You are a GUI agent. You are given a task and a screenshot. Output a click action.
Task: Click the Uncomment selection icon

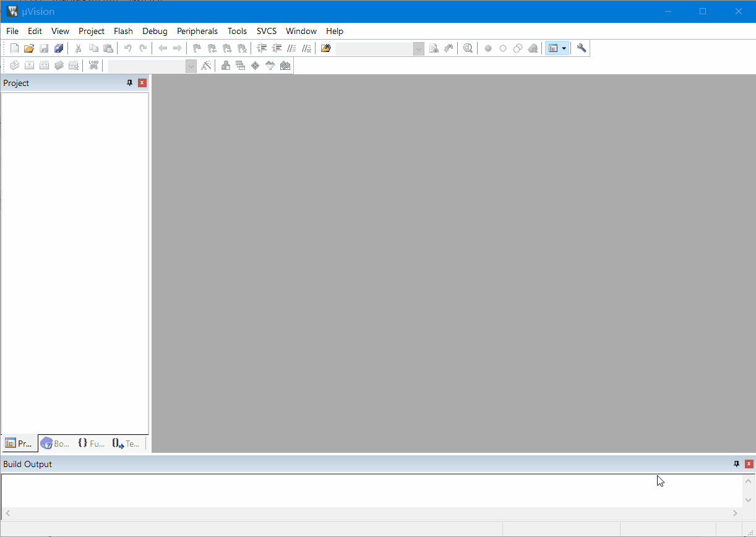pyautogui.click(x=306, y=48)
